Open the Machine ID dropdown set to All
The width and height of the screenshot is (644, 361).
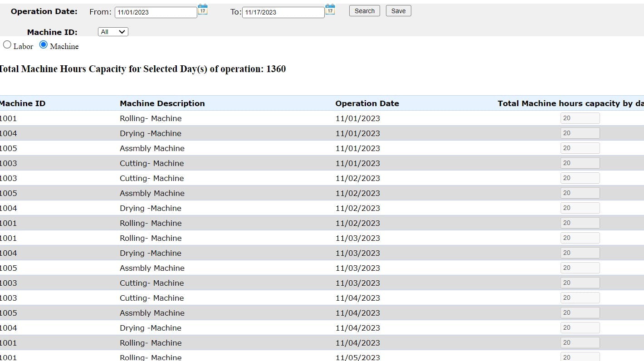coord(112,32)
